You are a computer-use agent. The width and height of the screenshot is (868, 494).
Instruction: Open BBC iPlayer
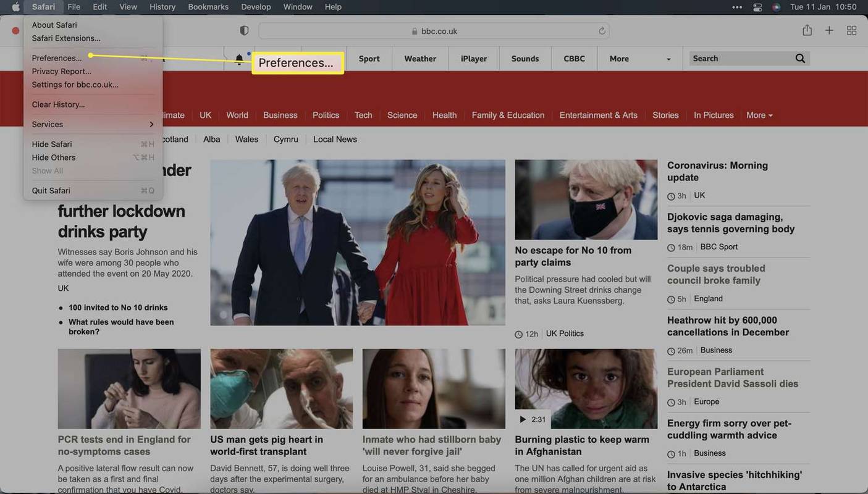coord(474,59)
